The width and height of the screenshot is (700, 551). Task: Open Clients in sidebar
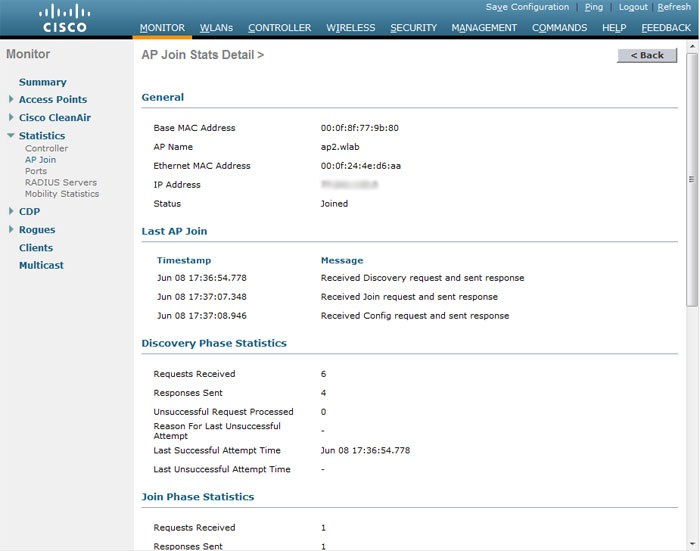(36, 248)
